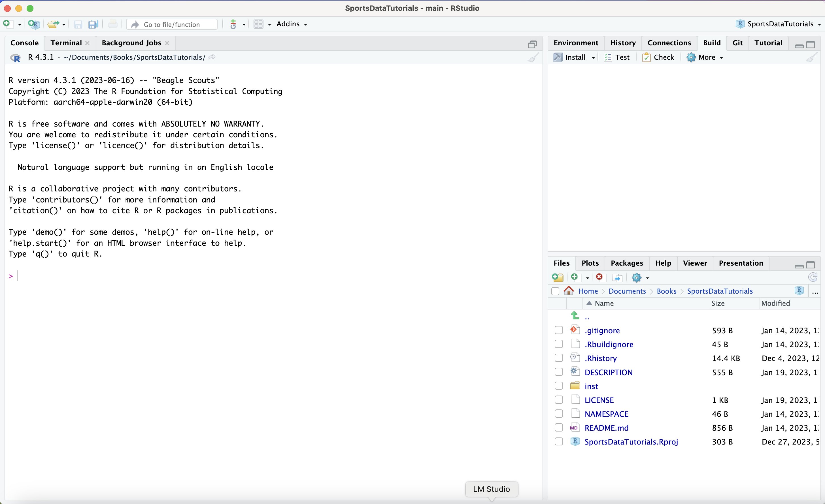Tick the .Rhistory checkbox
The image size is (825, 504).
click(x=558, y=358)
